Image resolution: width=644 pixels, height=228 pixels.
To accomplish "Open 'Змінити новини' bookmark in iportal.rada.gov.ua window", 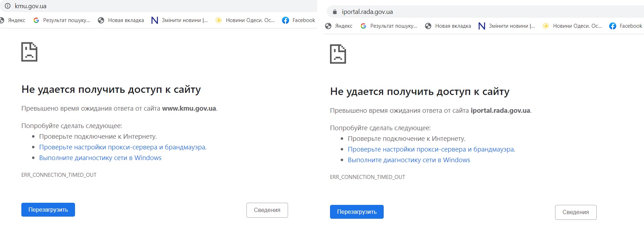I will click(507, 26).
